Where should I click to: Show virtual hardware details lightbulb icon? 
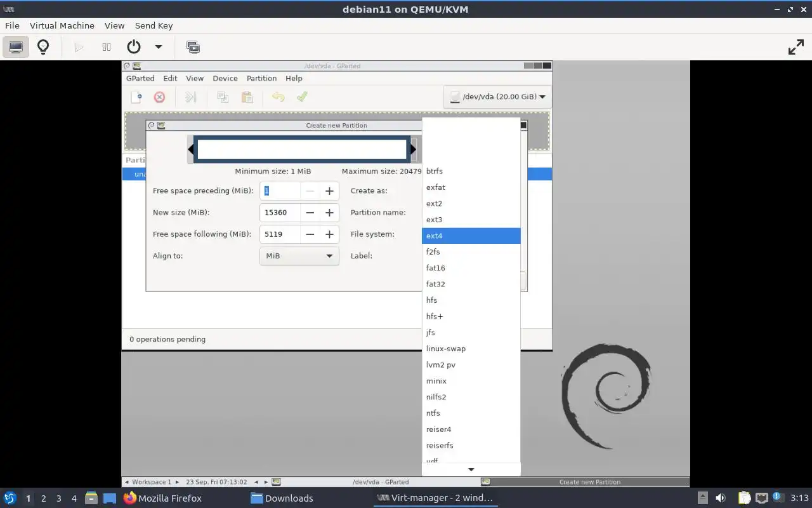click(x=43, y=47)
